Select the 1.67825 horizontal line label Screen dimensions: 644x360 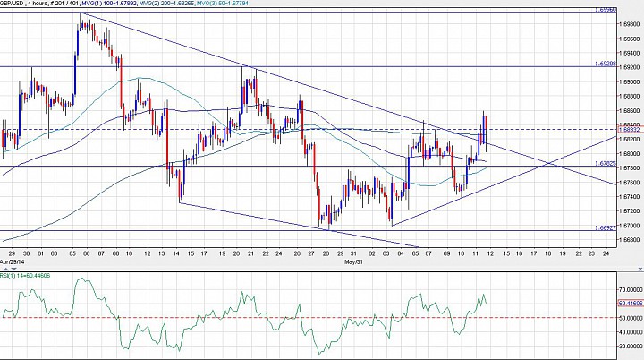606,163
